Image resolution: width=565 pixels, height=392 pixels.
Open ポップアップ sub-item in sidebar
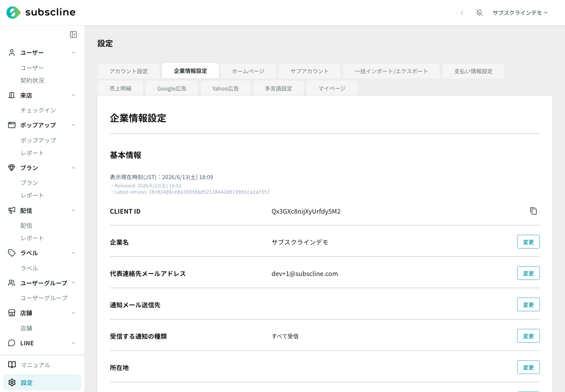(x=38, y=140)
